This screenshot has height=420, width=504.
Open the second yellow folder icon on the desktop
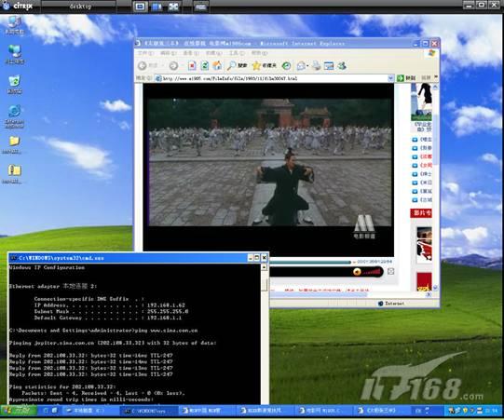14,174
